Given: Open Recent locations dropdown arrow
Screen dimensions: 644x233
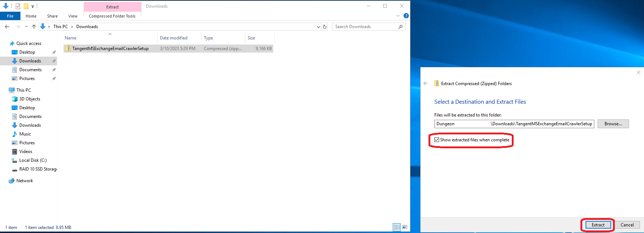Looking at the screenshot, I should (x=26, y=27).
